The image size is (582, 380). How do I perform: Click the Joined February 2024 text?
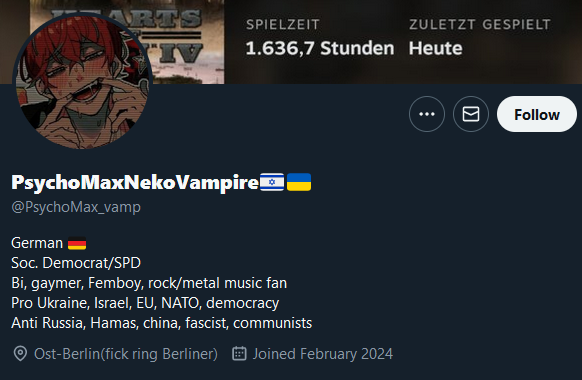click(x=323, y=354)
